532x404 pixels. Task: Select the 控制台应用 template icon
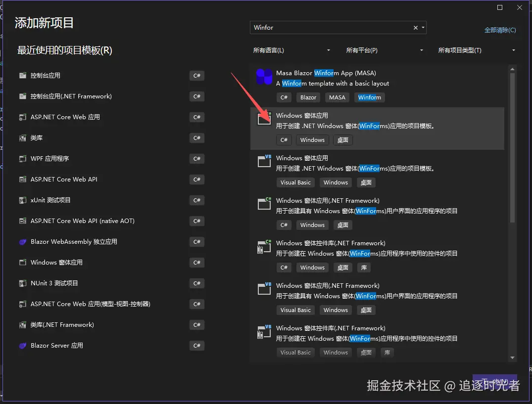23,76
